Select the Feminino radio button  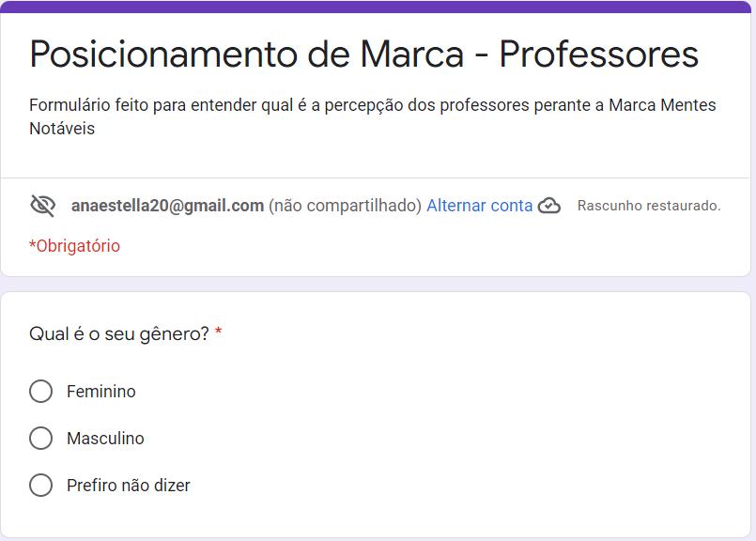(x=40, y=392)
